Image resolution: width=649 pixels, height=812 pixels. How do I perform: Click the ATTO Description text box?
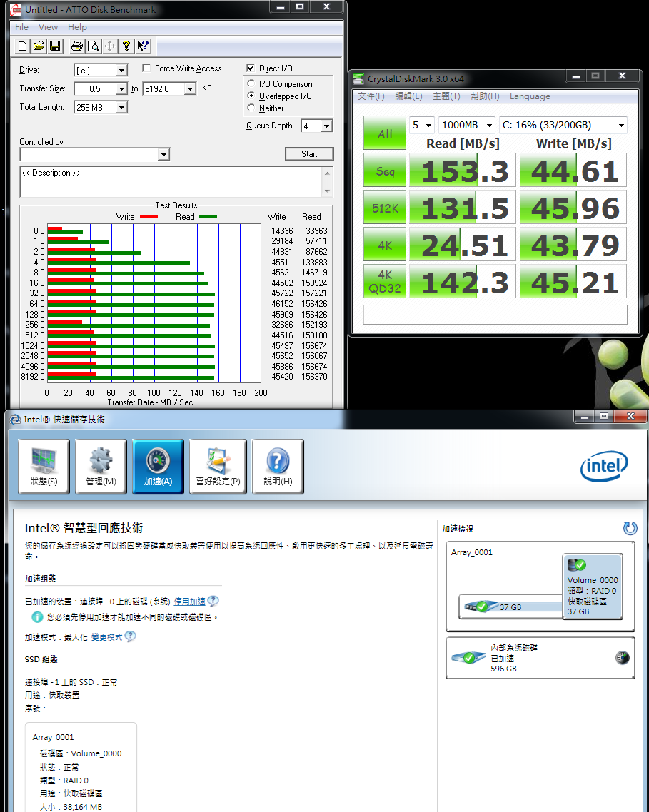[x=171, y=182]
